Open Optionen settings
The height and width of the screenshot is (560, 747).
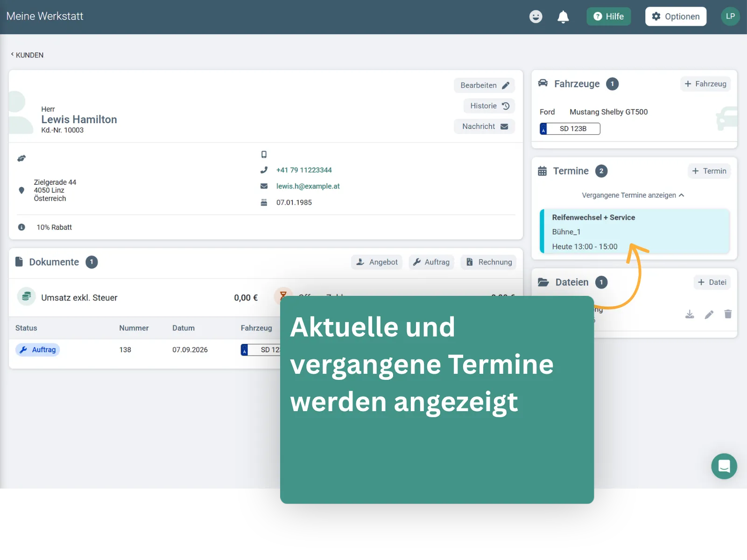(676, 16)
